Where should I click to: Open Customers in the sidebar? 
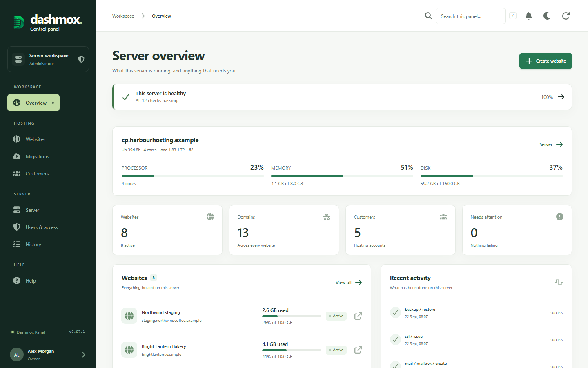(48, 174)
